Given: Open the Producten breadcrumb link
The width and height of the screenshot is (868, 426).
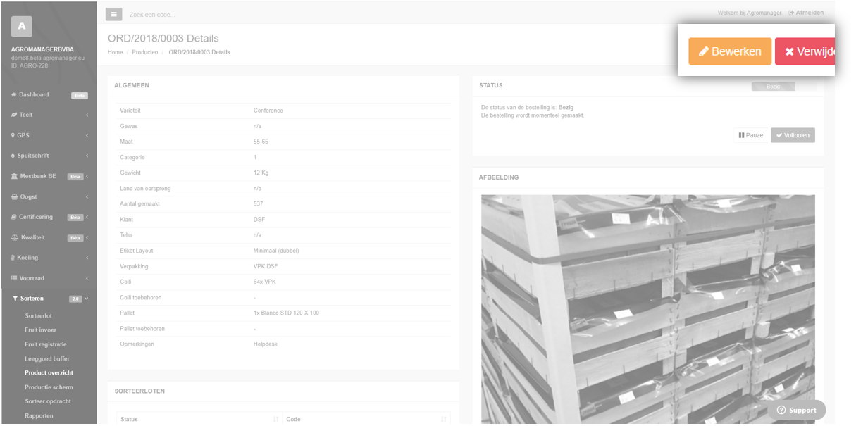Looking at the screenshot, I should pos(145,52).
